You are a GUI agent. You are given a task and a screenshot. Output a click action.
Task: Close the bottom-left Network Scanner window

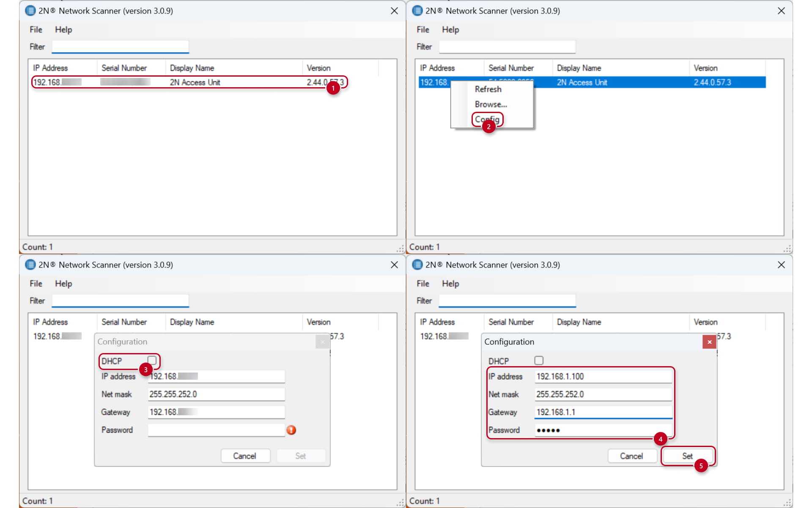point(394,265)
